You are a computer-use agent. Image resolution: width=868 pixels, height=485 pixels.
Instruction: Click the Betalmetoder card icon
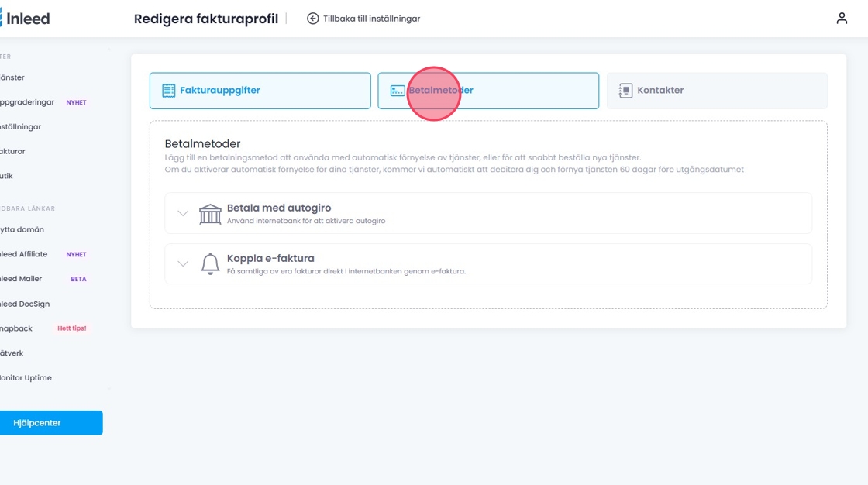[397, 91]
